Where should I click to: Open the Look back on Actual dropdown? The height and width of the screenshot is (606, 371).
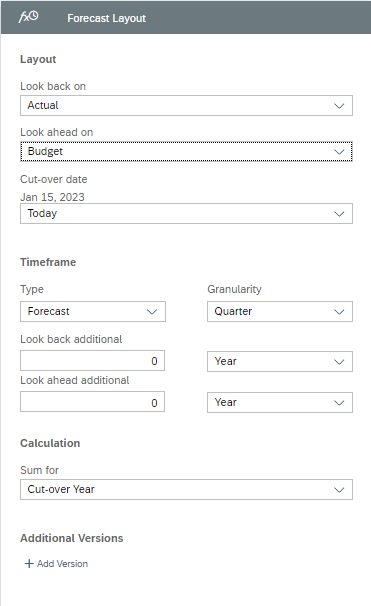coord(186,106)
